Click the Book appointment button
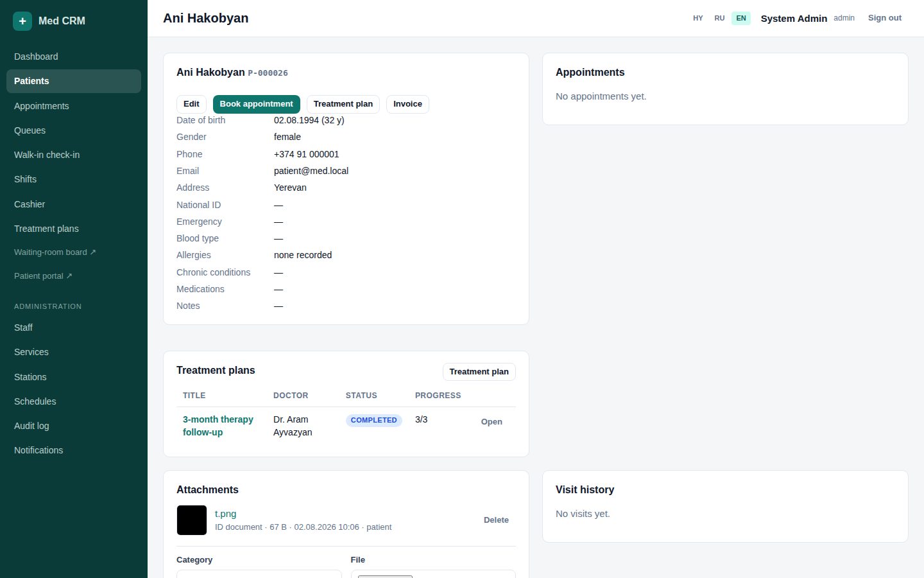The width and height of the screenshot is (924, 578). click(256, 104)
